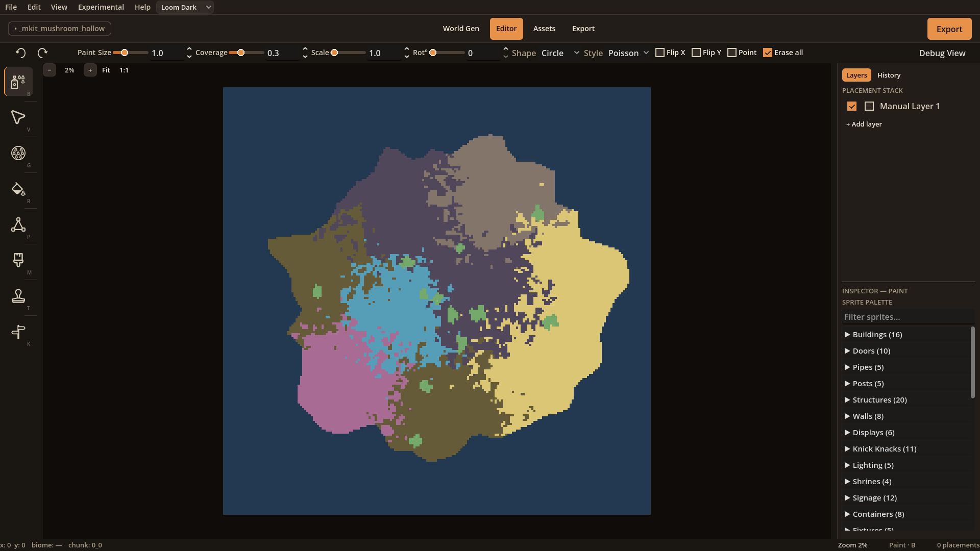Toggle Flip Y checkbox
The image size is (980, 551).
tap(696, 53)
